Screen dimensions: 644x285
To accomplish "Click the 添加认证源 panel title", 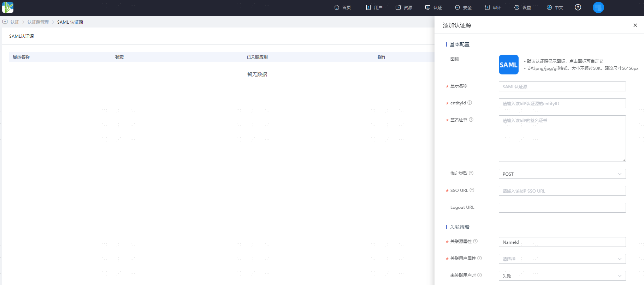I will click(457, 25).
